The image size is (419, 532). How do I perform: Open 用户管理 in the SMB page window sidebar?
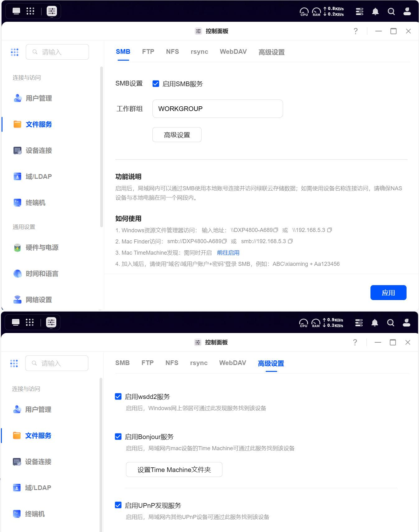33,98
